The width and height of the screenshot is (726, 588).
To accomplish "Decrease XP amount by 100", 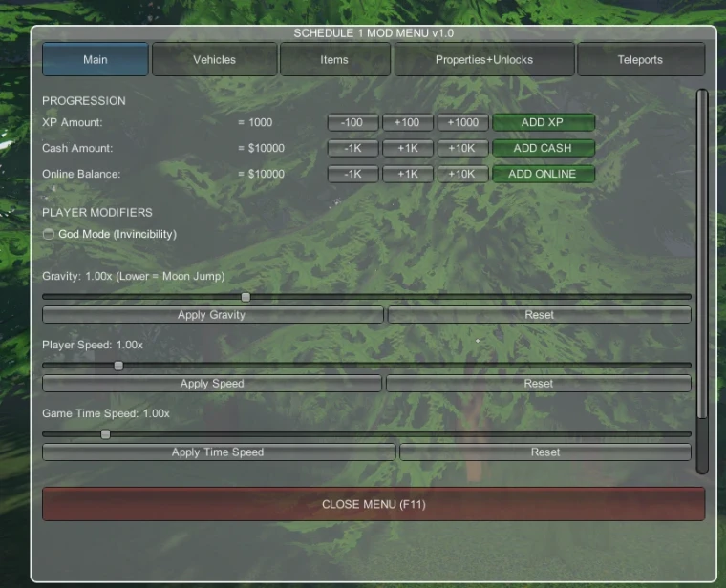I will [353, 122].
